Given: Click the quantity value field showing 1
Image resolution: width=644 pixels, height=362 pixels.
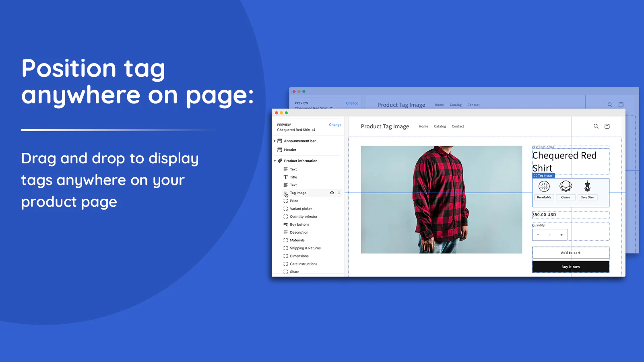Looking at the screenshot, I should click(550, 235).
